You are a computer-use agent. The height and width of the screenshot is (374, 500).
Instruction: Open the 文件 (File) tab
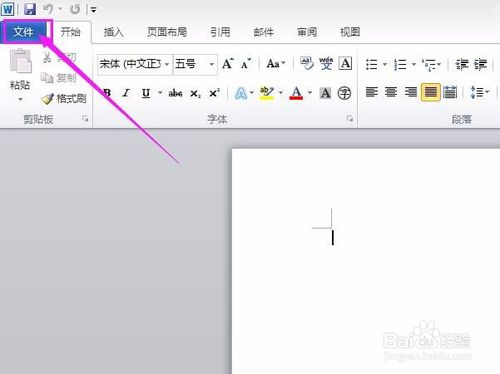pos(23,32)
